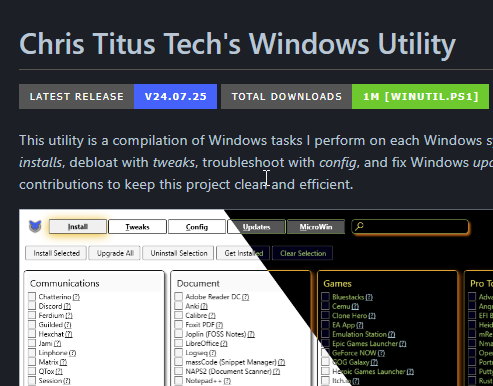Tick the EA App checkbox
493x386 pixels.
326,324
